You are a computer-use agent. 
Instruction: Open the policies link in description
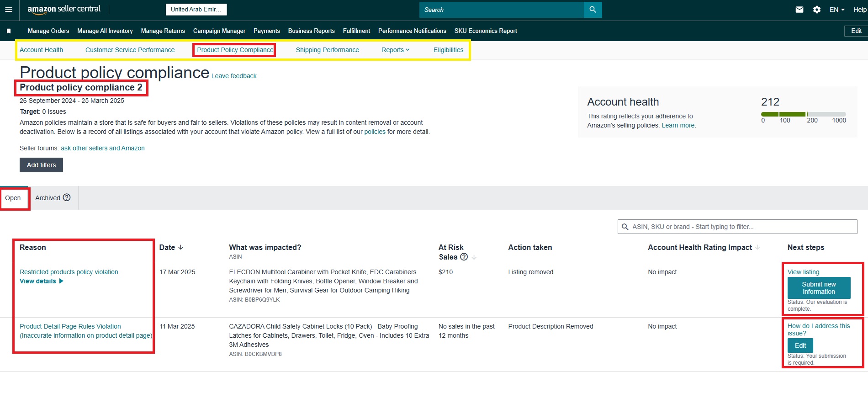click(375, 132)
